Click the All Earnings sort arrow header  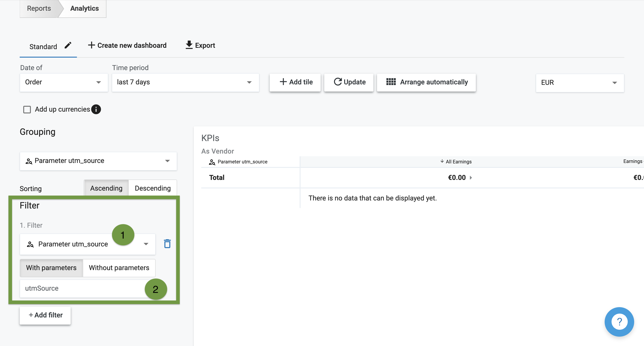click(x=456, y=162)
